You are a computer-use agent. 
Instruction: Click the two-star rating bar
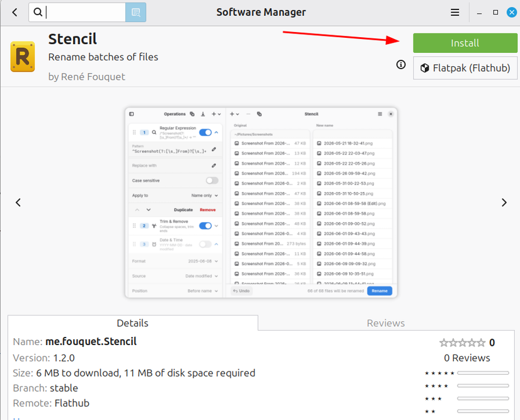click(x=483, y=411)
